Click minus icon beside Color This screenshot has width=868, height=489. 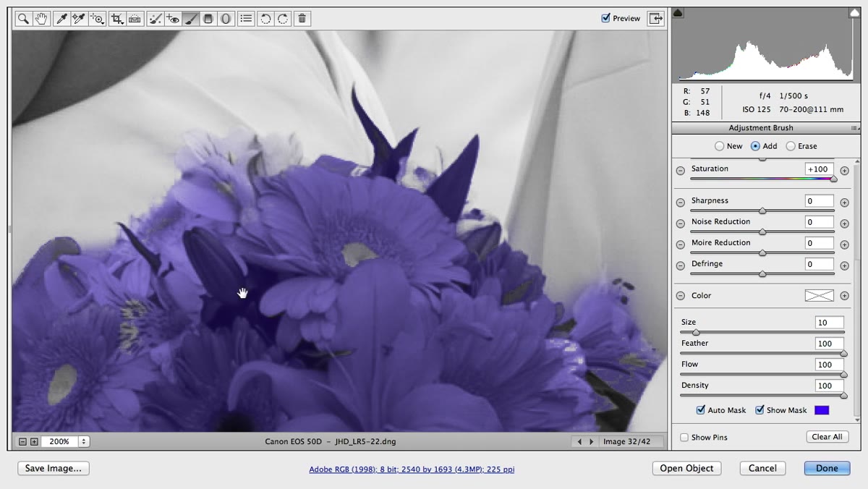point(680,296)
